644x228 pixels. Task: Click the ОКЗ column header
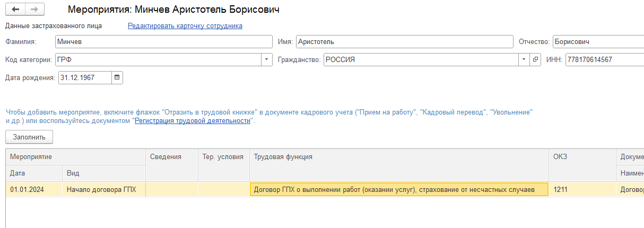pyautogui.click(x=581, y=157)
